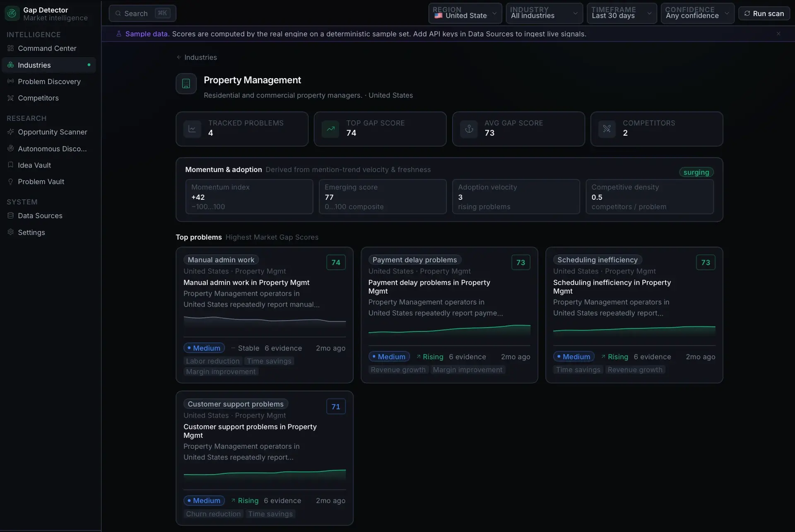Click gap score 74 badge
795x532 pixels.
(336, 262)
